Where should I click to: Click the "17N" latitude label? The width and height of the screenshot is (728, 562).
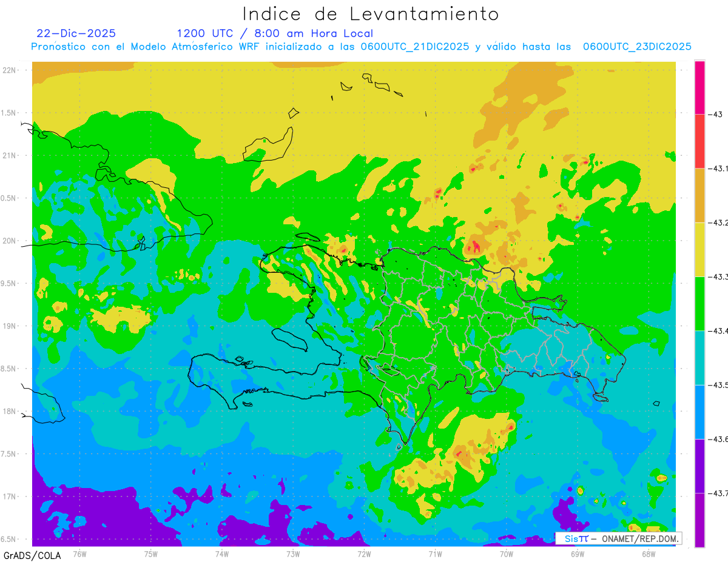tap(10, 497)
